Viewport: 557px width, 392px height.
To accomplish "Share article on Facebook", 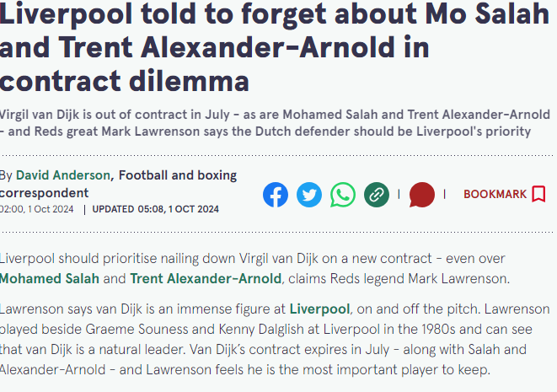I will tap(275, 195).
